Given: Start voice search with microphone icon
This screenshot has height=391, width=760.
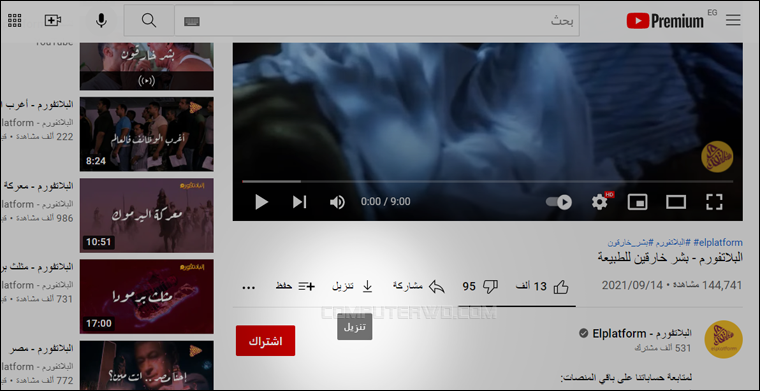Looking at the screenshot, I should (x=101, y=20).
